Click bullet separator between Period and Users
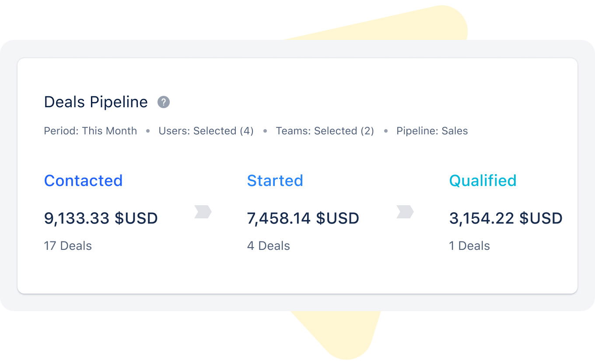This screenshot has height=364, width=595. pyautogui.click(x=148, y=131)
